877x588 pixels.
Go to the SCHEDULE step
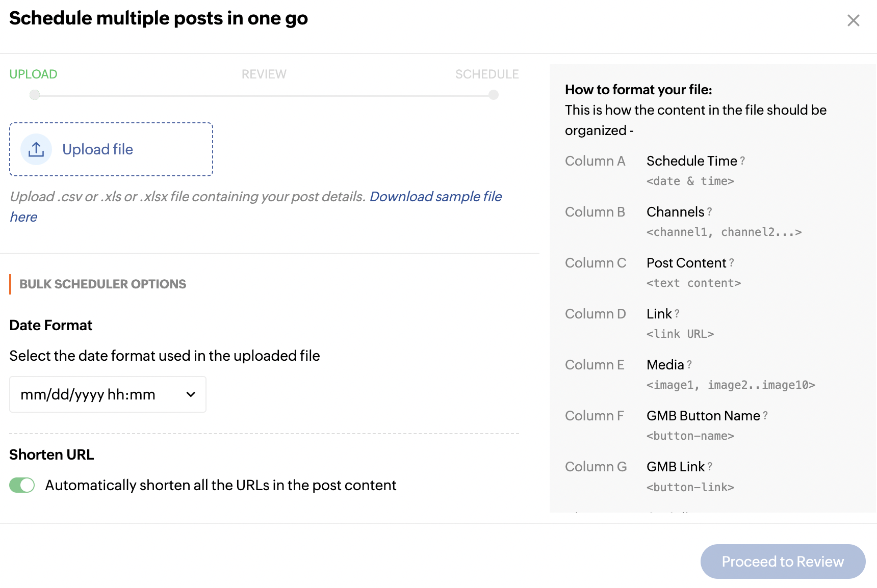486,74
